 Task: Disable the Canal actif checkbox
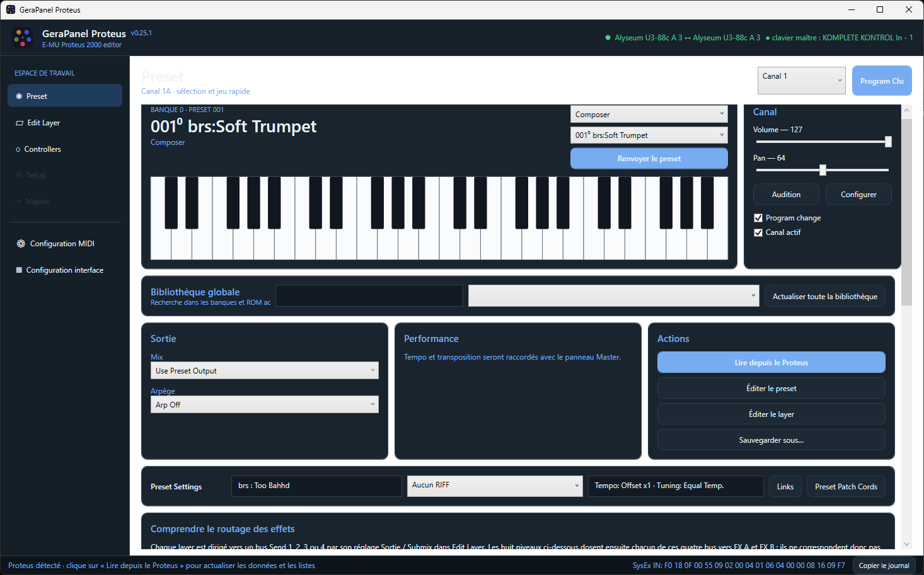(x=758, y=232)
